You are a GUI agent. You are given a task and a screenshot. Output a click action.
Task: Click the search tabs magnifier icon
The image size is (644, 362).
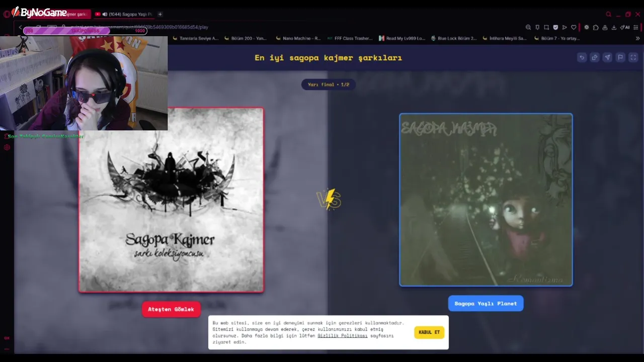609,14
